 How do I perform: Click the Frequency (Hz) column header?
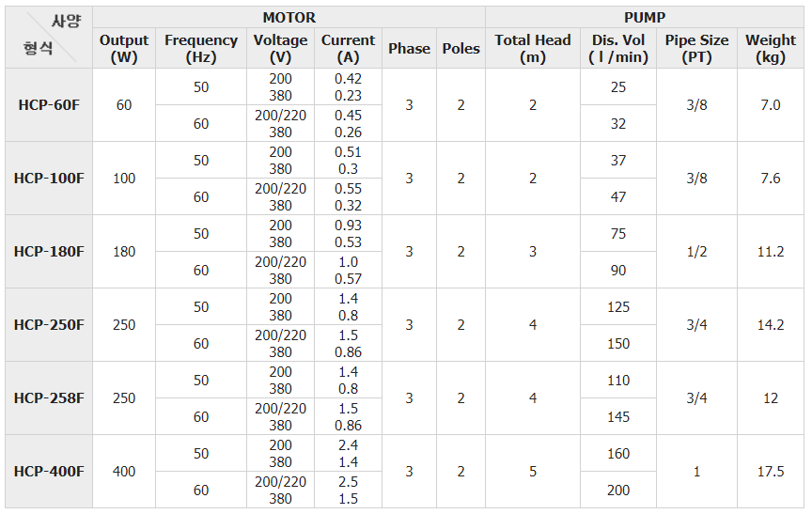pyautogui.click(x=201, y=48)
